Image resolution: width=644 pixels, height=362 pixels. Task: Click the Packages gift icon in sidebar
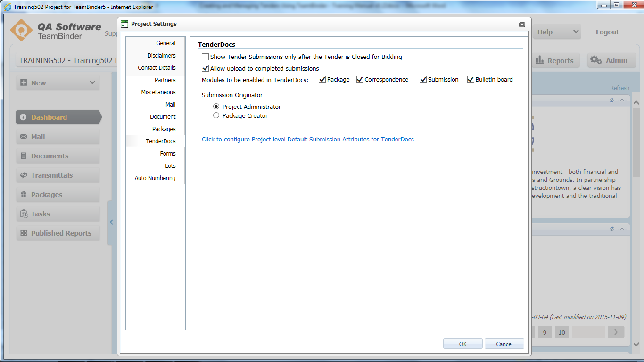[24, 195]
